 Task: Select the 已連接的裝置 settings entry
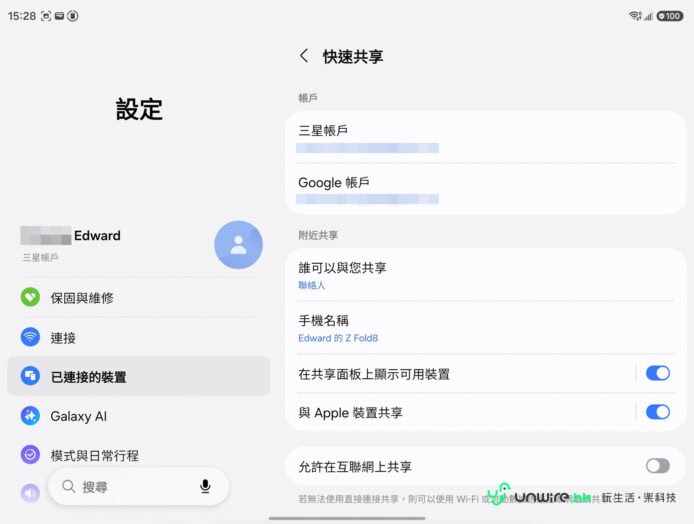139,376
